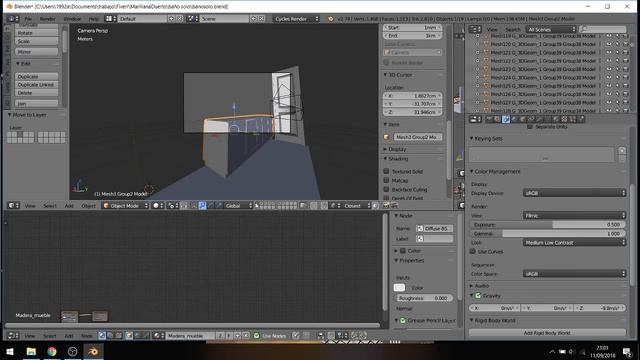Open the World tab icon in Properties
The height and width of the screenshot is (360, 640).
pos(514,119)
